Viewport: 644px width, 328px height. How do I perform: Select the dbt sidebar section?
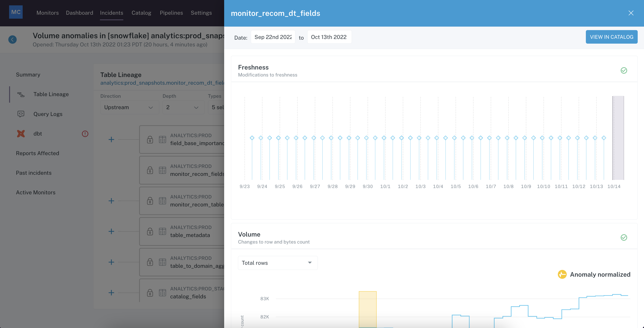pos(38,134)
